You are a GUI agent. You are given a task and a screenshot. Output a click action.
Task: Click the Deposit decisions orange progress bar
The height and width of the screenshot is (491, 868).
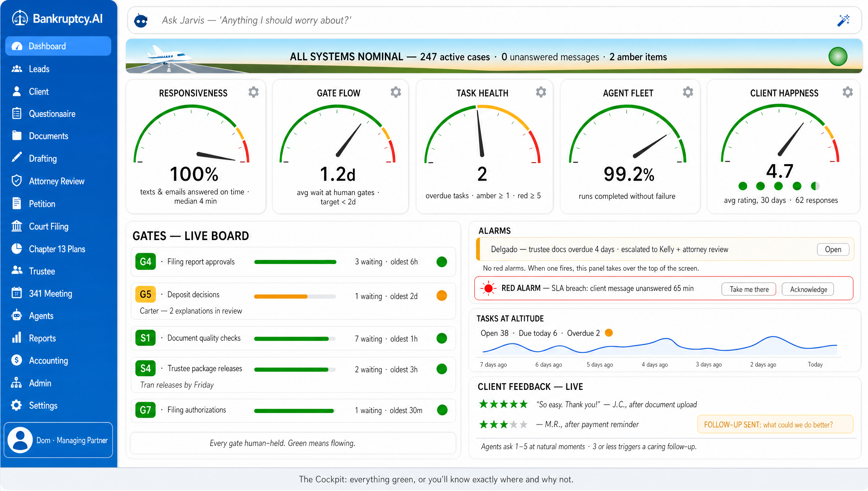(x=295, y=297)
